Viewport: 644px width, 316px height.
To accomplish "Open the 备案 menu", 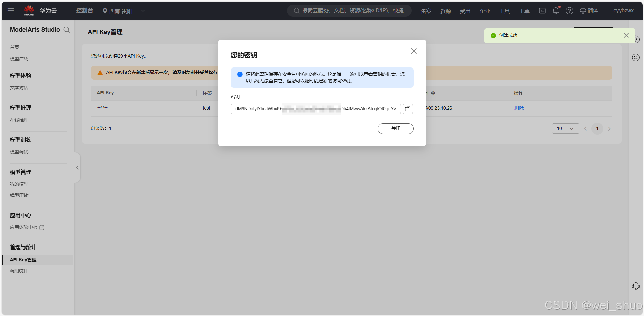I will point(426,11).
